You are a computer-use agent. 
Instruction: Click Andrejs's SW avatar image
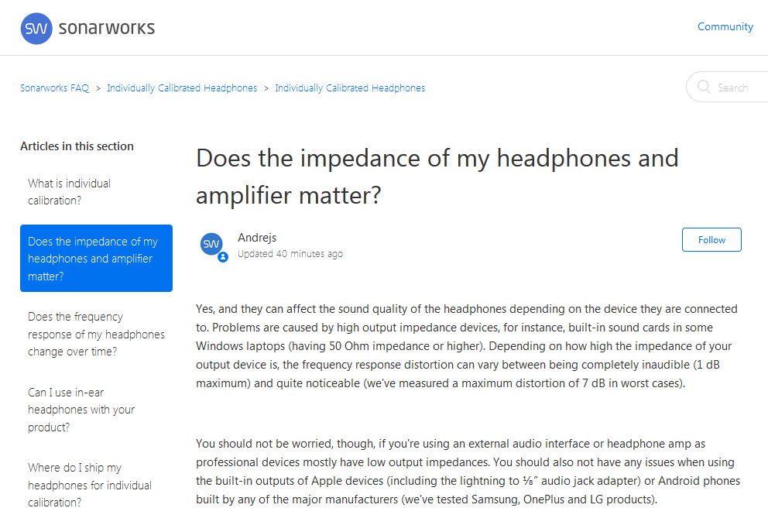click(x=211, y=245)
